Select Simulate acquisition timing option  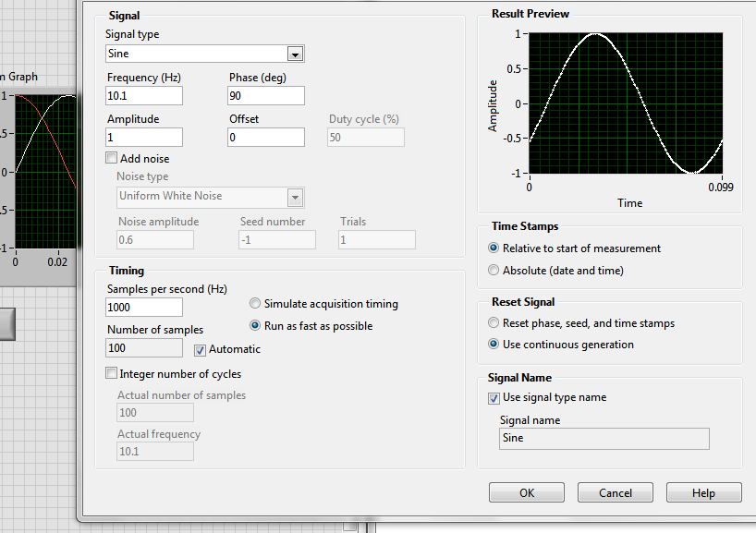(256, 304)
